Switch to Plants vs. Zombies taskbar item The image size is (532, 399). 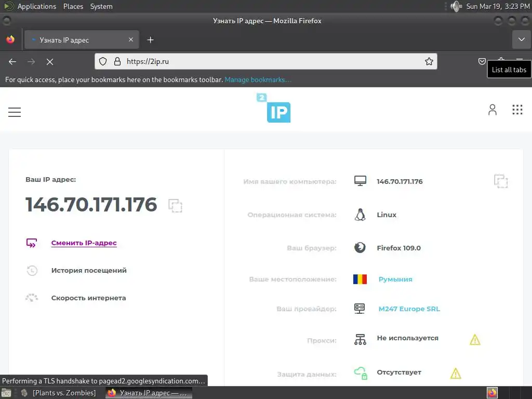click(58, 393)
